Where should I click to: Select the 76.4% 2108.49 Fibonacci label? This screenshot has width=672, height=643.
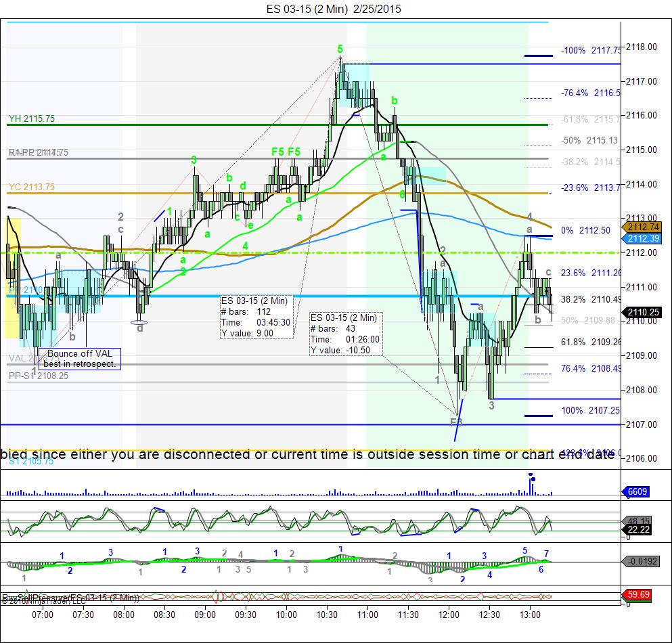(x=591, y=368)
